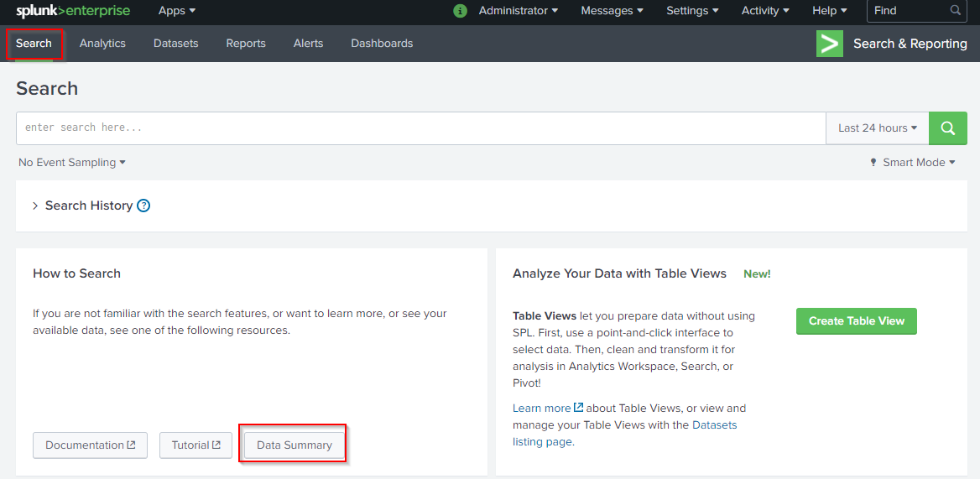Switch to the Datasets tab
Screen dimensions: 980x479
pos(175,44)
